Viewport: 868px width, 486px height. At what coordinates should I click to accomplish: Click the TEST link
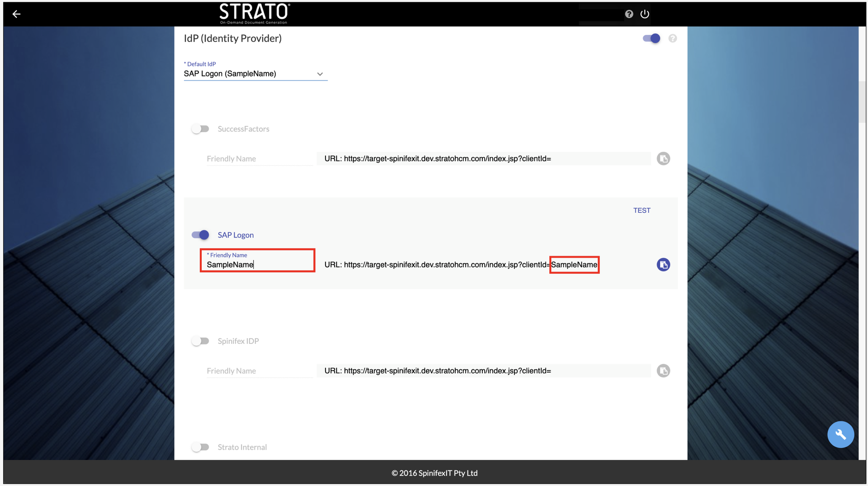(x=642, y=210)
